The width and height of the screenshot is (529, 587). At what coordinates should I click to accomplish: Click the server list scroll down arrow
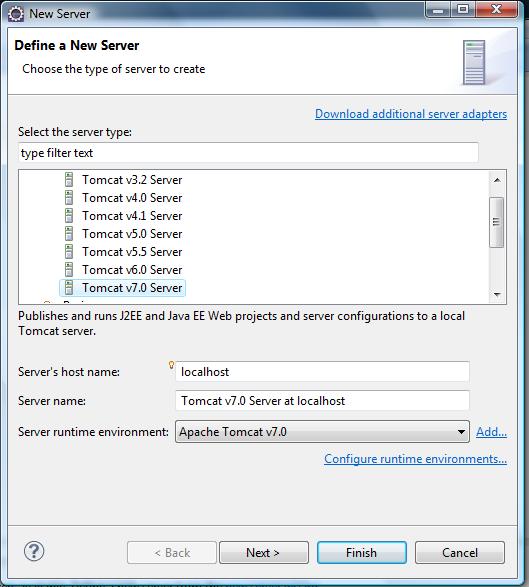coord(497,295)
